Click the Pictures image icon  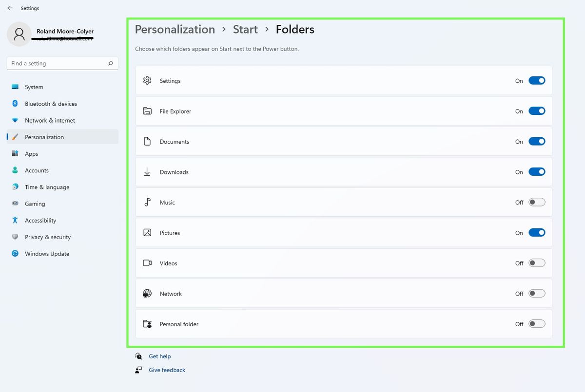pos(147,232)
